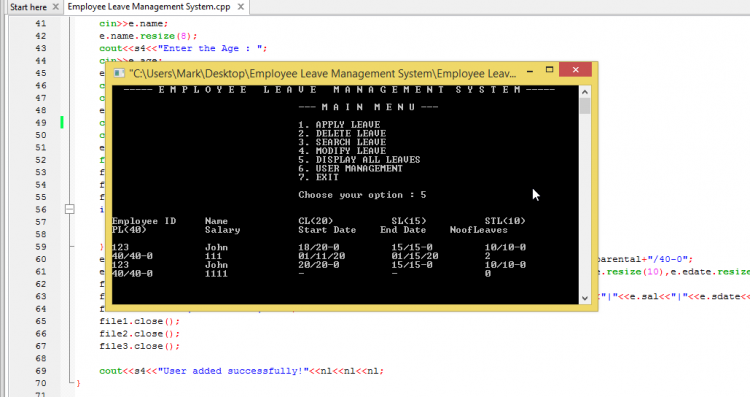Close the console window with red X
This screenshot has height=397, width=750.
tap(575, 70)
